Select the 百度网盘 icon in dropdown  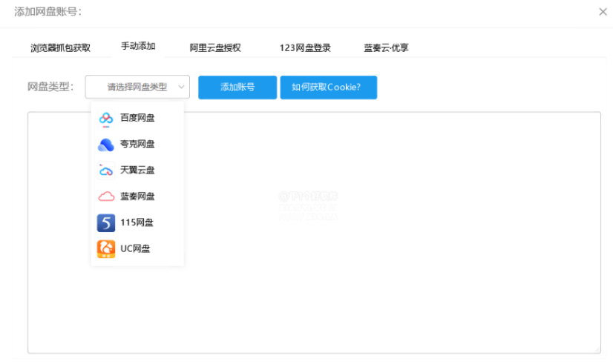pos(106,118)
